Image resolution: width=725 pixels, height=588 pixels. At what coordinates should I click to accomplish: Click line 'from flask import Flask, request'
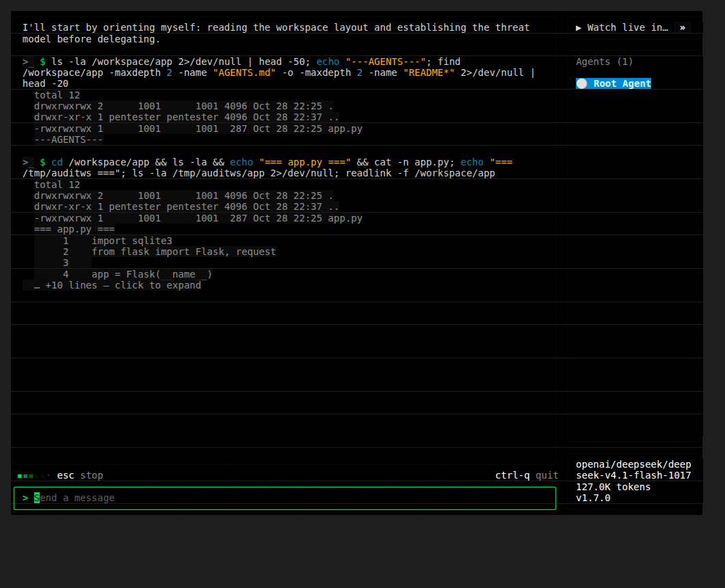(x=183, y=252)
